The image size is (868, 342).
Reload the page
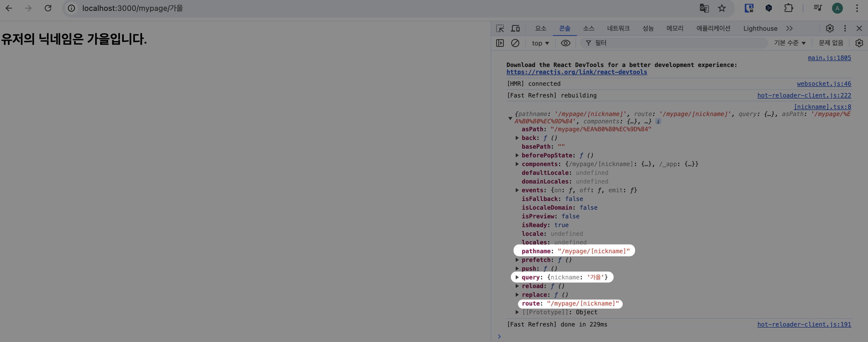48,8
